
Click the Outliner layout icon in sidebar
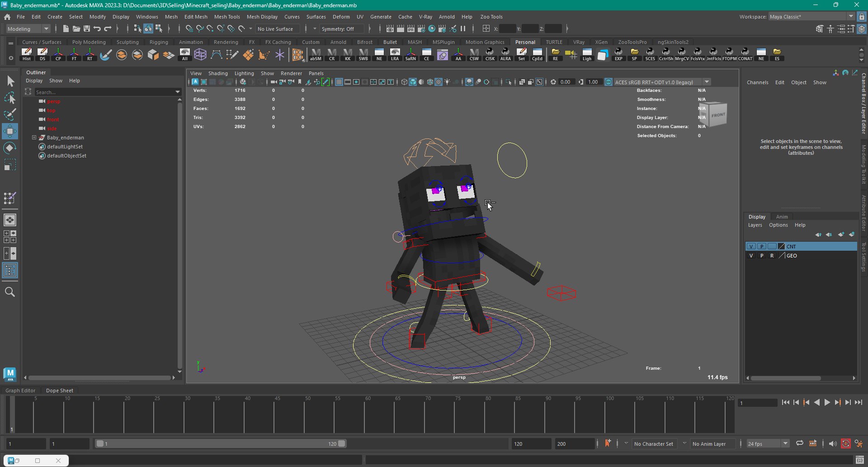pyautogui.click(x=10, y=271)
